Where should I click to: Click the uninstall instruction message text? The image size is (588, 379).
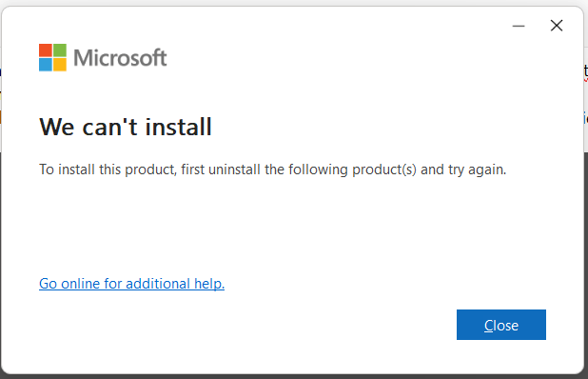[x=273, y=170]
